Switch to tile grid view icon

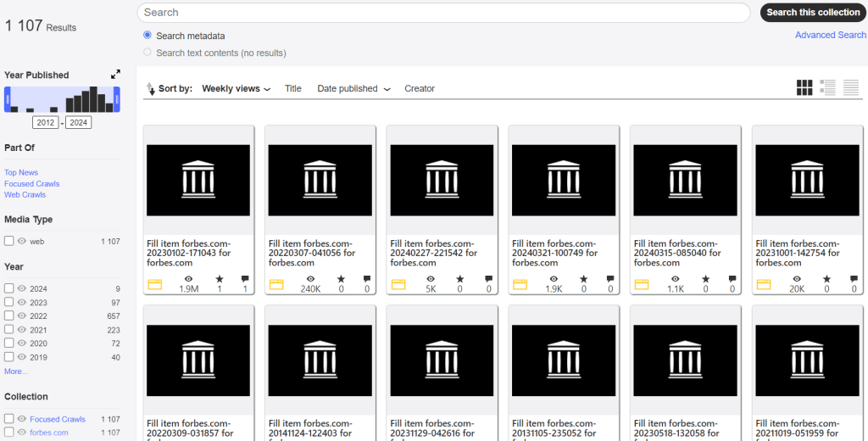804,87
